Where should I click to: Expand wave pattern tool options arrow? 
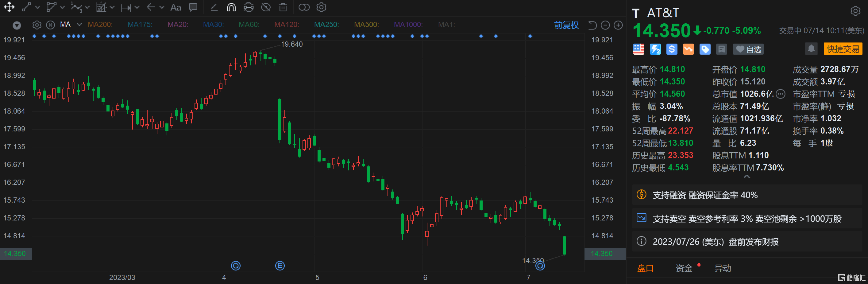tap(87, 7)
